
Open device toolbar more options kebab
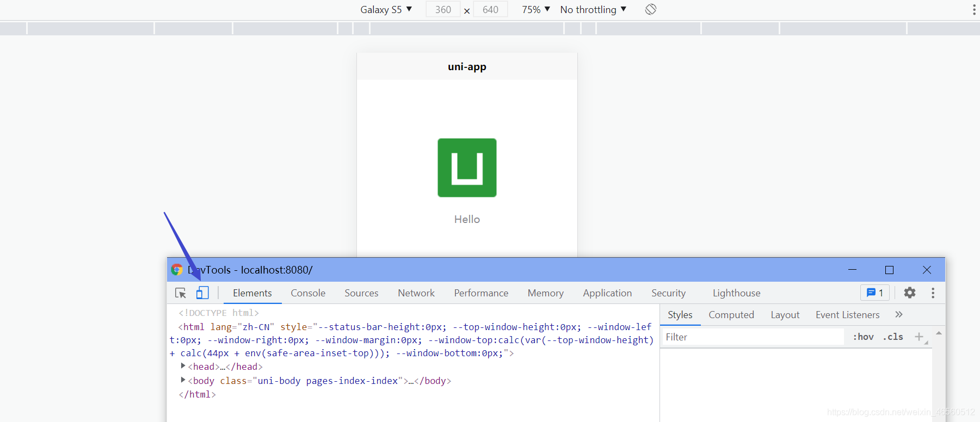coord(974,10)
